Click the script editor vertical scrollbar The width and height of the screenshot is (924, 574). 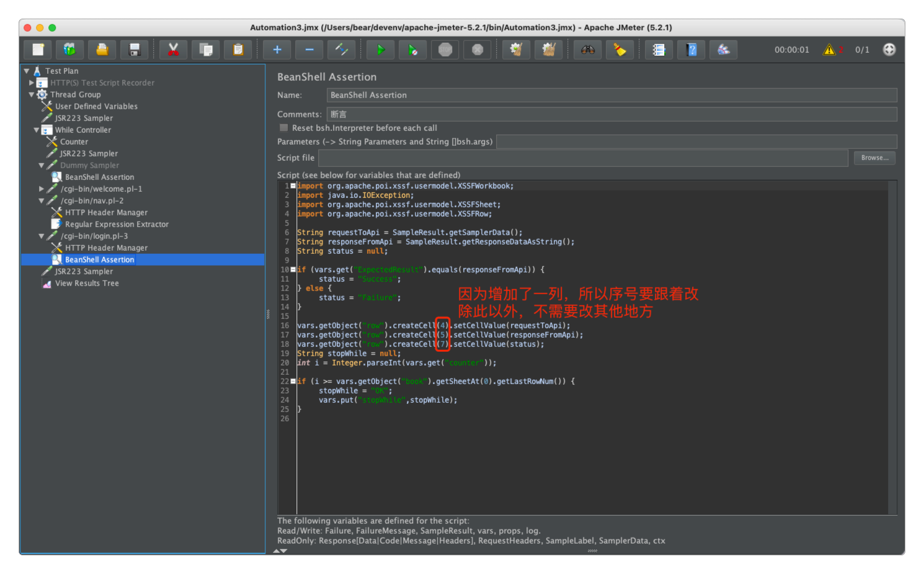point(892,348)
